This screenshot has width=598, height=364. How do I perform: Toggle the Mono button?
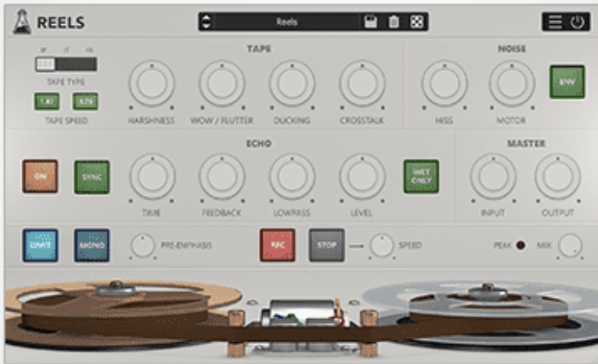tap(92, 245)
